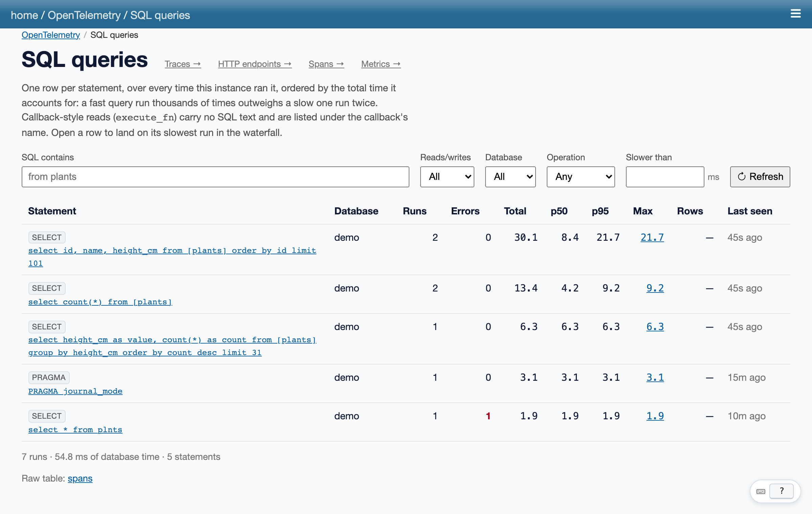The image size is (812, 514).
Task: Open the select height_cm as value statement
Action: point(172,346)
